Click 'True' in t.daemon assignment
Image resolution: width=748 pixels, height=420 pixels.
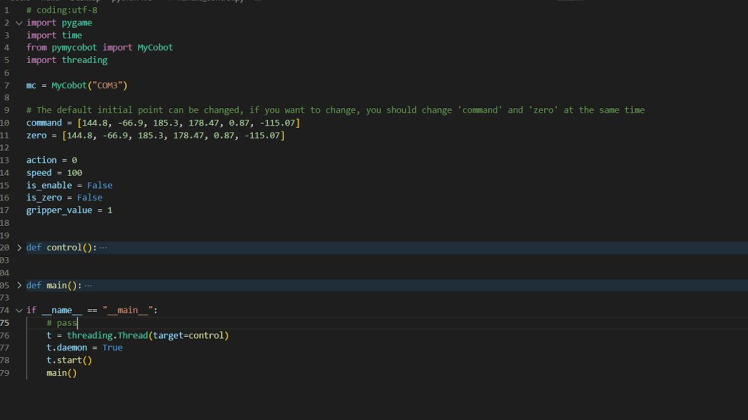[113, 348]
